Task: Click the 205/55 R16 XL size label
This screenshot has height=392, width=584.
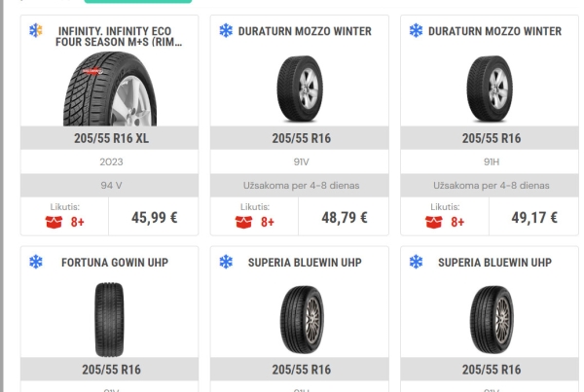Action: point(109,138)
